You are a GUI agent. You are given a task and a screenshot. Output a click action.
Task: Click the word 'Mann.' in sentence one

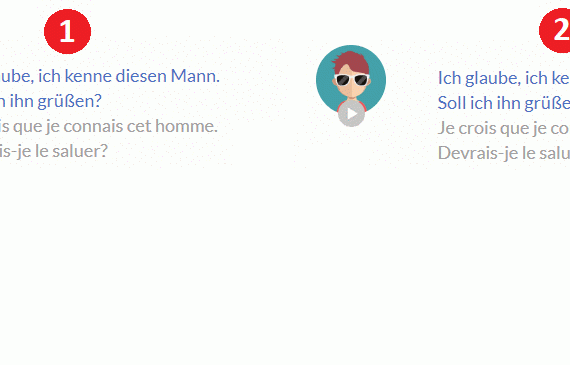pos(195,76)
